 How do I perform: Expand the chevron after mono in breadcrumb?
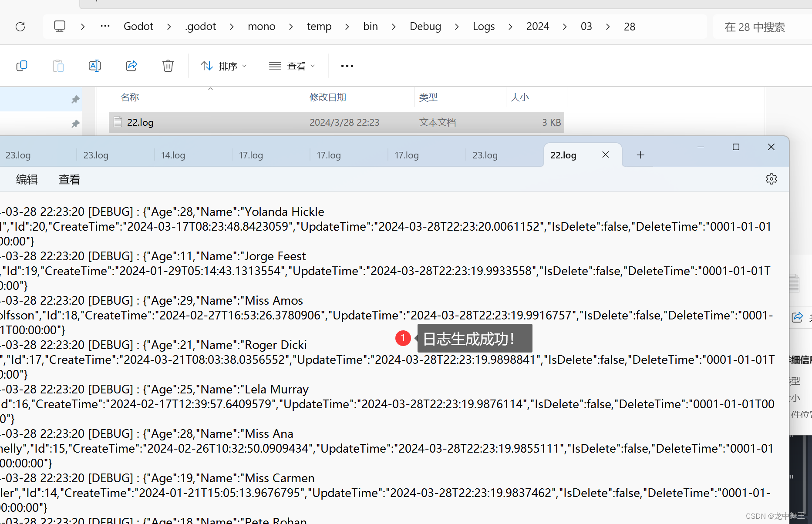click(291, 27)
